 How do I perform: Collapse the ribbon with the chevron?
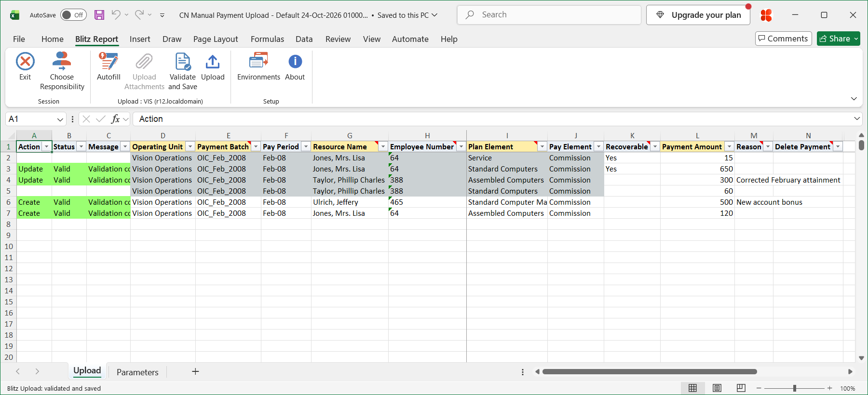point(854,99)
